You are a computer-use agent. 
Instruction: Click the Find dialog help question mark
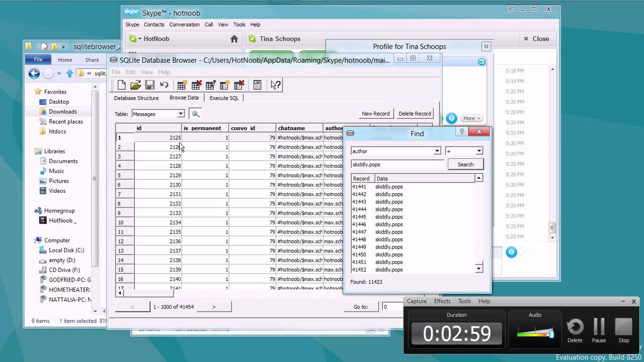point(462,132)
